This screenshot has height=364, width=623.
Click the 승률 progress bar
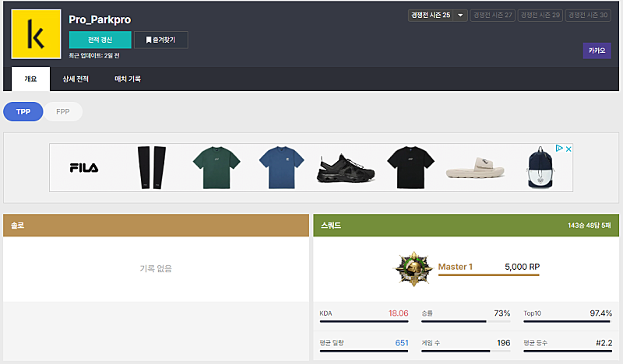(x=466, y=321)
